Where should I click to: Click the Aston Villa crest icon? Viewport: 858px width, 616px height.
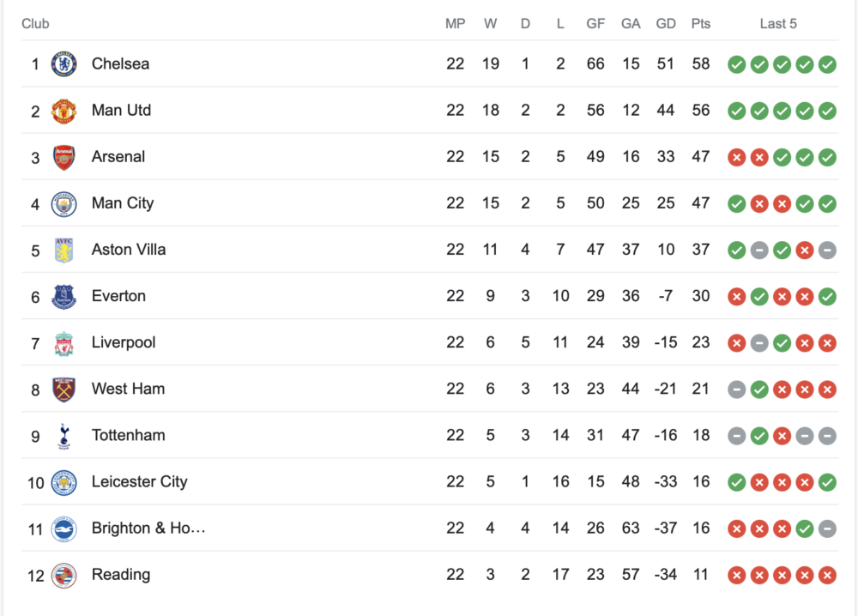click(63, 250)
